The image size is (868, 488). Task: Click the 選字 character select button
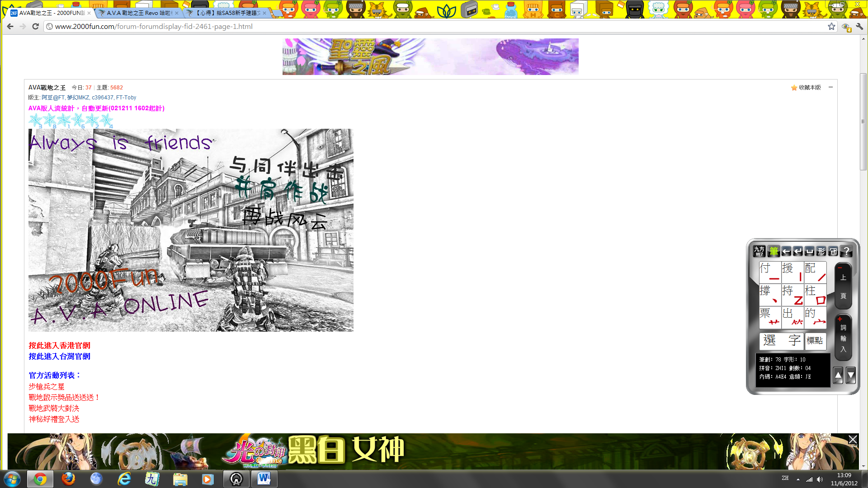[x=781, y=341]
